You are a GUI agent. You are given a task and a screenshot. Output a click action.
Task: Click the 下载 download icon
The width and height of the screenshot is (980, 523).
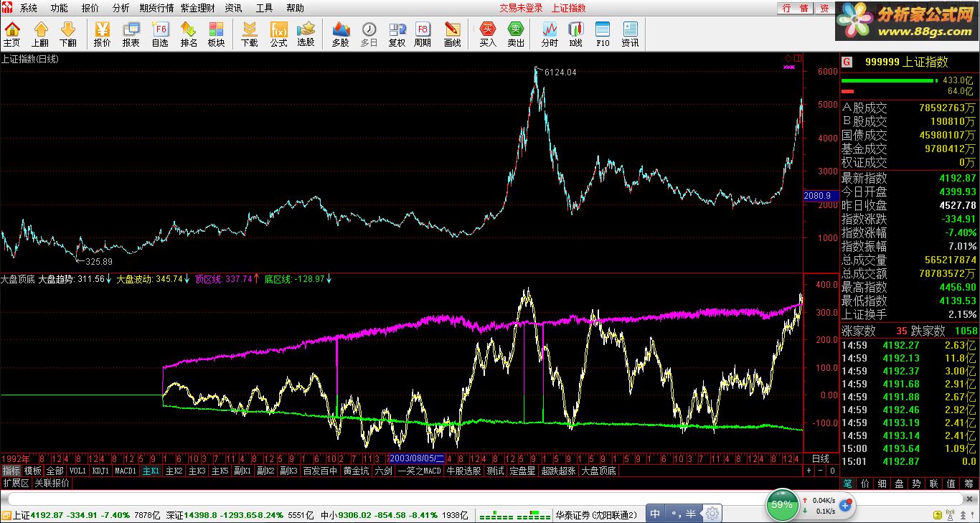pos(249,34)
